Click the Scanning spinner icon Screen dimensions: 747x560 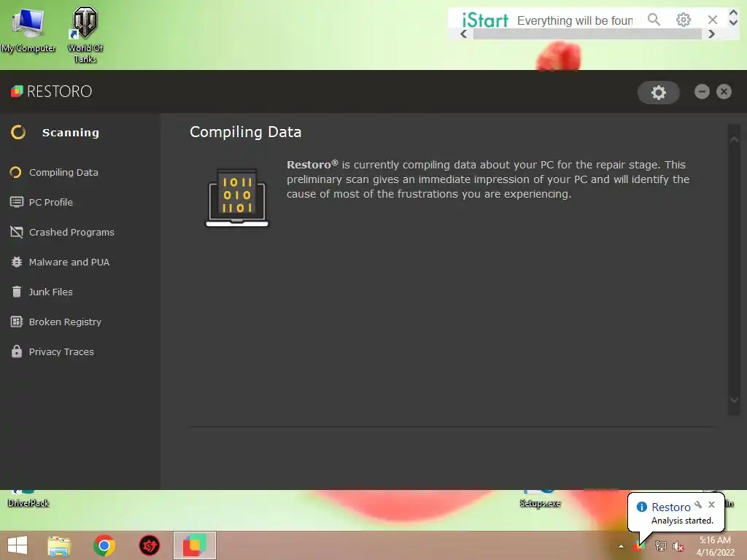coord(18,133)
